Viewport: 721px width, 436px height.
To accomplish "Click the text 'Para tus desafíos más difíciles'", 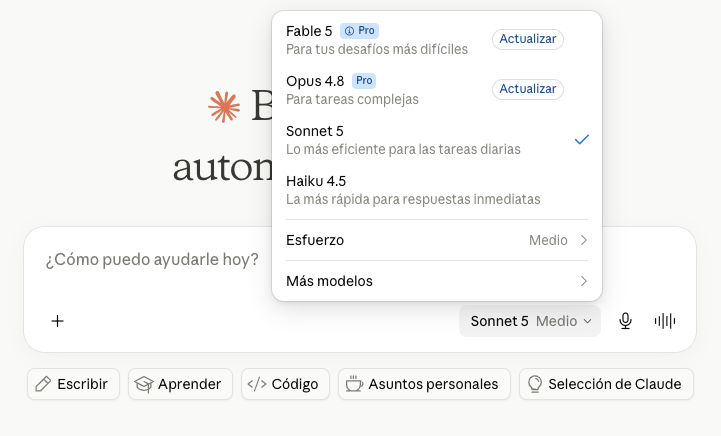I will (x=377, y=49).
